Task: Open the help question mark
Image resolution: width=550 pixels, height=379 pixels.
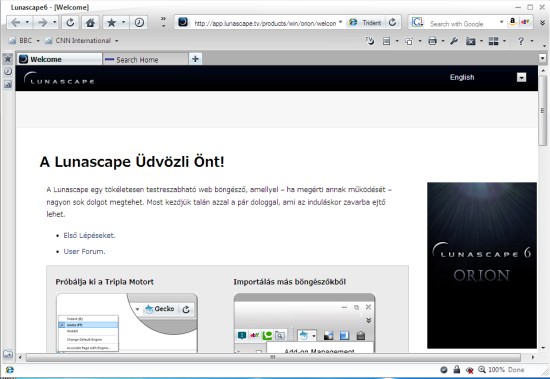Action: coord(521,41)
